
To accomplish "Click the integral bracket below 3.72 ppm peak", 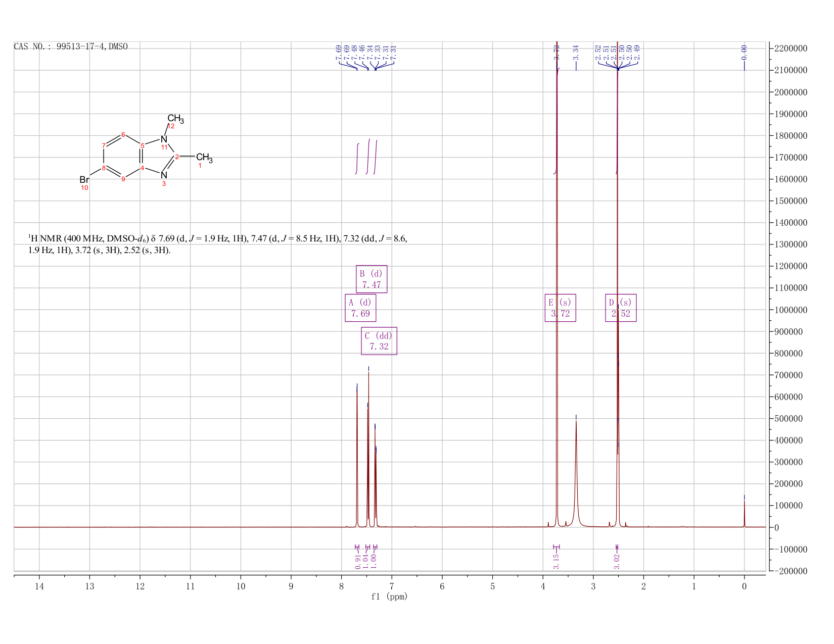I will [x=556, y=547].
